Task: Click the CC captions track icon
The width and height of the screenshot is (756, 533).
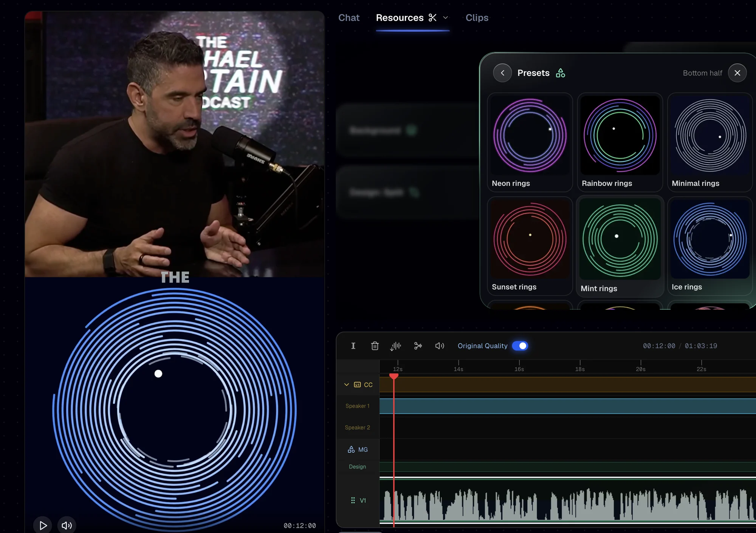Action: tap(357, 385)
